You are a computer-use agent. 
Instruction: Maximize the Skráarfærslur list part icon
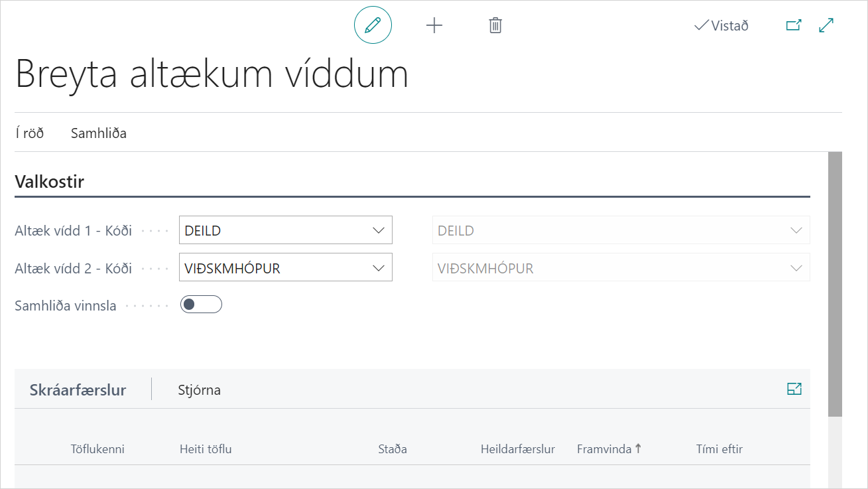(794, 389)
